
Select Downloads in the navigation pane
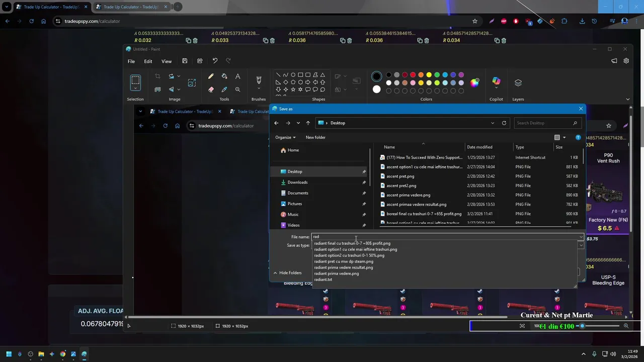pos(297,182)
